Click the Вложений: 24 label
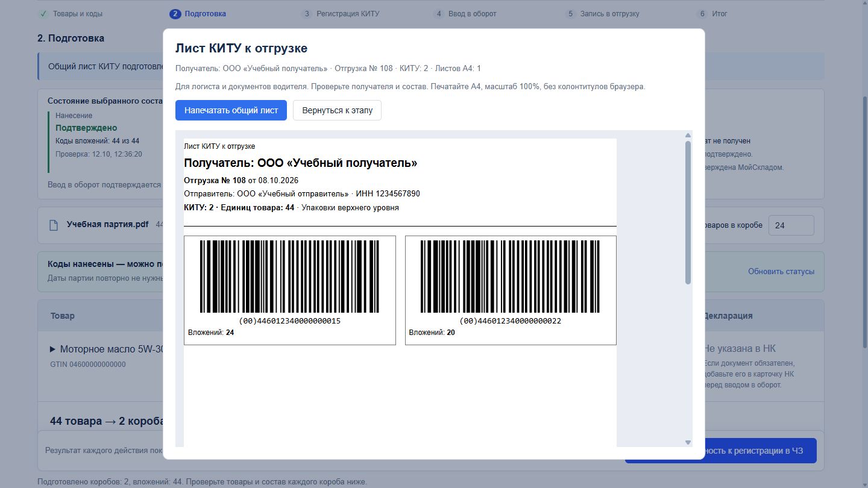This screenshot has height=488, width=868. tap(211, 333)
